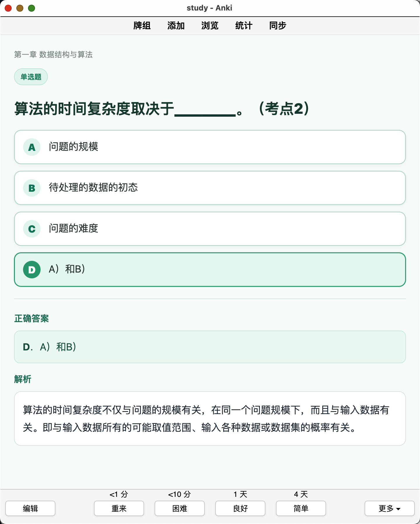This screenshot has width=420, height=524.
Task: Select answer option 问题的难度
Action: (210, 229)
